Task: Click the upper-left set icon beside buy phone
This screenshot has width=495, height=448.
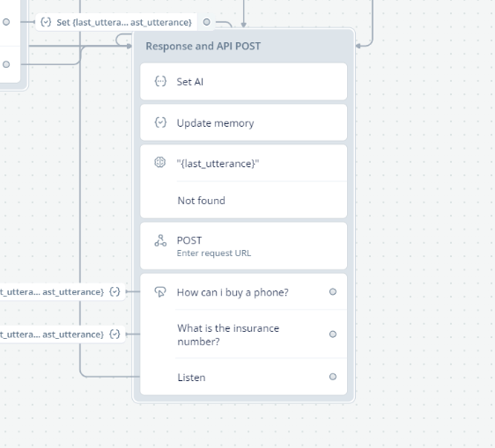Action: (x=115, y=292)
